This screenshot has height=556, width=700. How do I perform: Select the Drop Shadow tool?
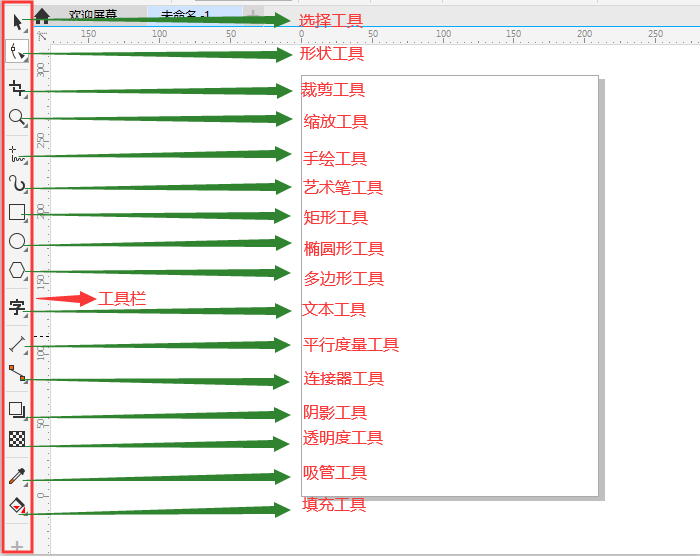[x=17, y=410]
